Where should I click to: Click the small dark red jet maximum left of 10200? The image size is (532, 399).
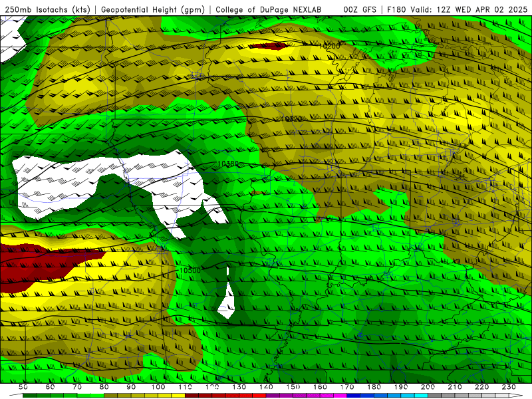pos(269,46)
